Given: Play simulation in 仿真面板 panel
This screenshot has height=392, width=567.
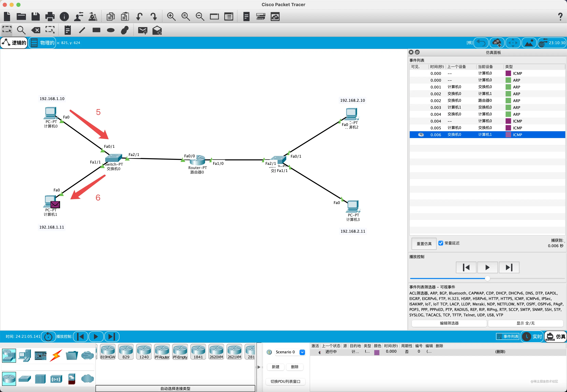Looking at the screenshot, I should click(487, 267).
